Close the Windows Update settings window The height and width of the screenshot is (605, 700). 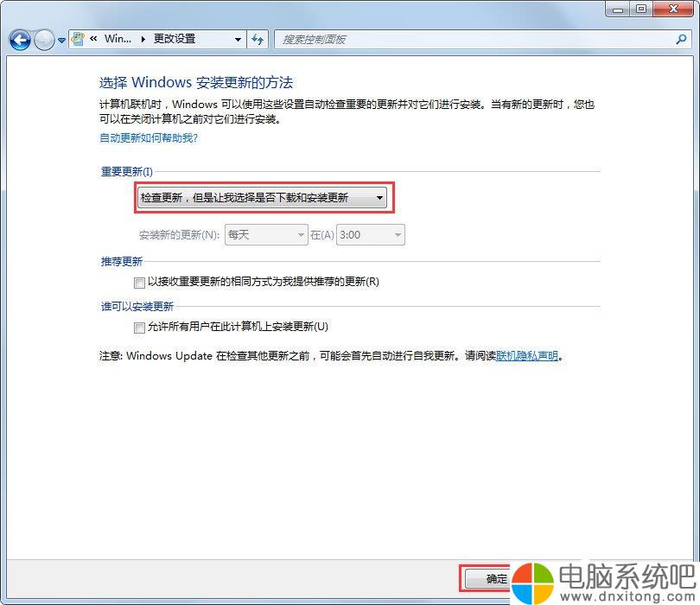(x=674, y=9)
